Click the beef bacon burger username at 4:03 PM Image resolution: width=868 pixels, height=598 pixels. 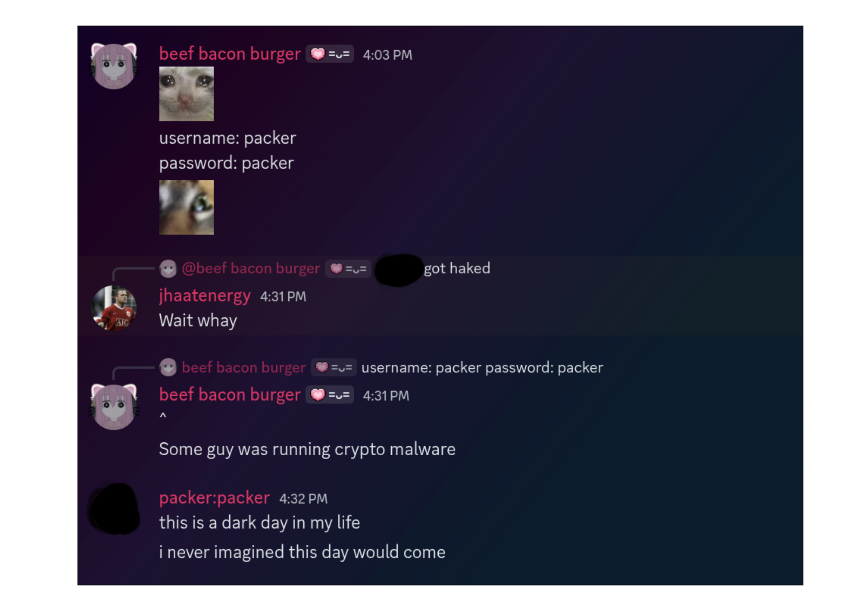coord(230,54)
